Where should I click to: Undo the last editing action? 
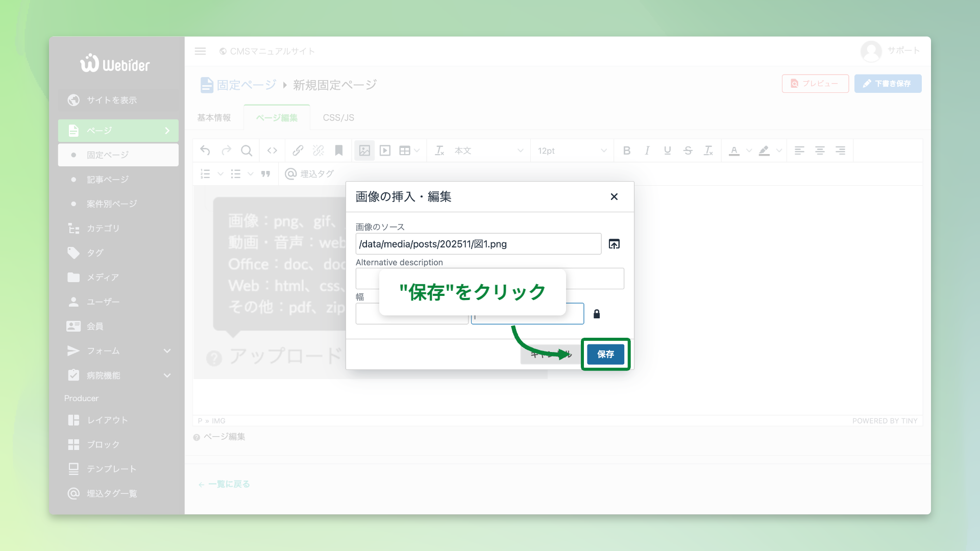[205, 151]
